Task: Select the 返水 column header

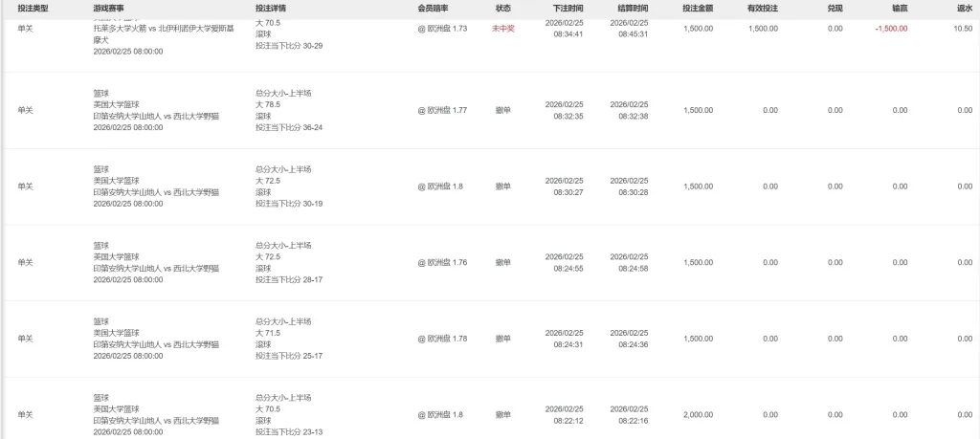Action: point(964,7)
